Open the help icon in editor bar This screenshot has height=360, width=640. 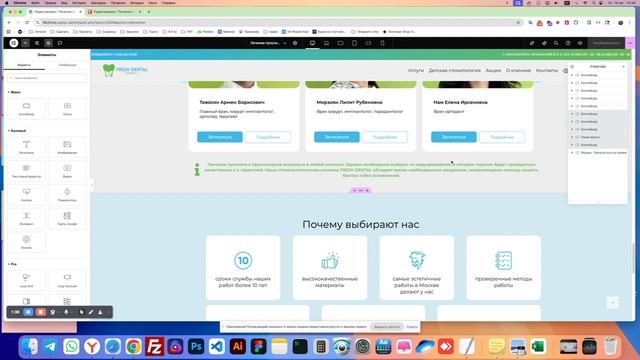[568, 43]
